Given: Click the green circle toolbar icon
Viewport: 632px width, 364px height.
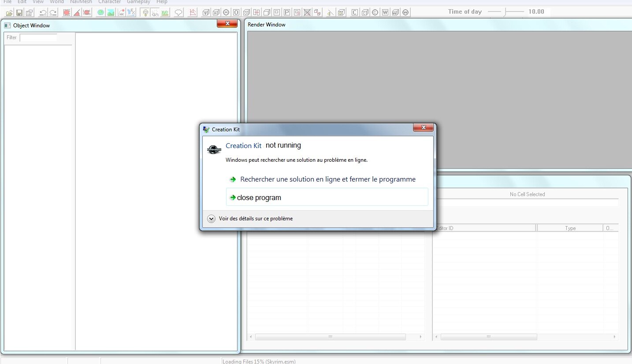Looking at the screenshot, I should (x=100, y=12).
